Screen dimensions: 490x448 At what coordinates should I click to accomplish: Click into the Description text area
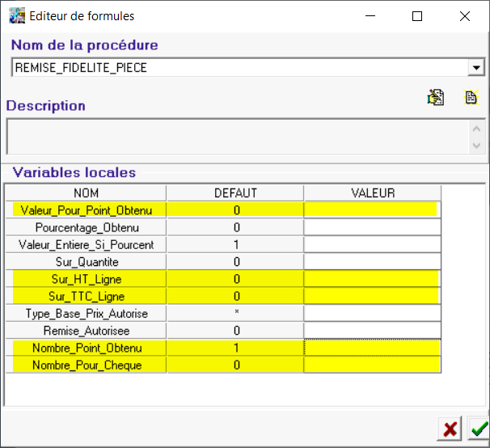pyautogui.click(x=237, y=137)
